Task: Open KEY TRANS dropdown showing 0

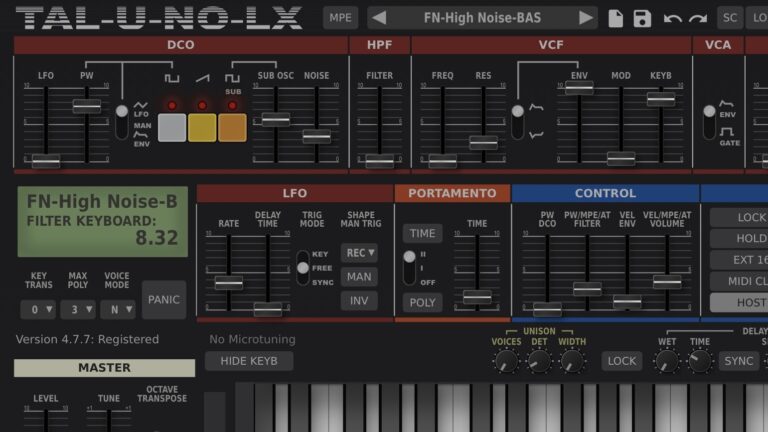Action: [x=38, y=310]
